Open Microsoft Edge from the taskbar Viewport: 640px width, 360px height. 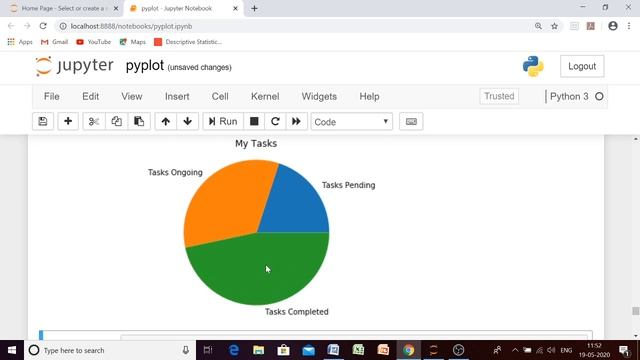[x=234, y=350]
